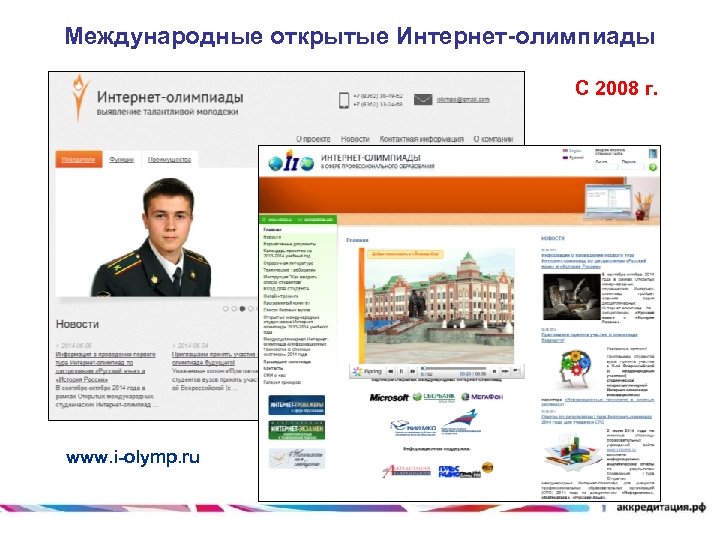Click the МегаФон partner logo
Viewport: 720px width, 540px height.
click(x=482, y=397)
